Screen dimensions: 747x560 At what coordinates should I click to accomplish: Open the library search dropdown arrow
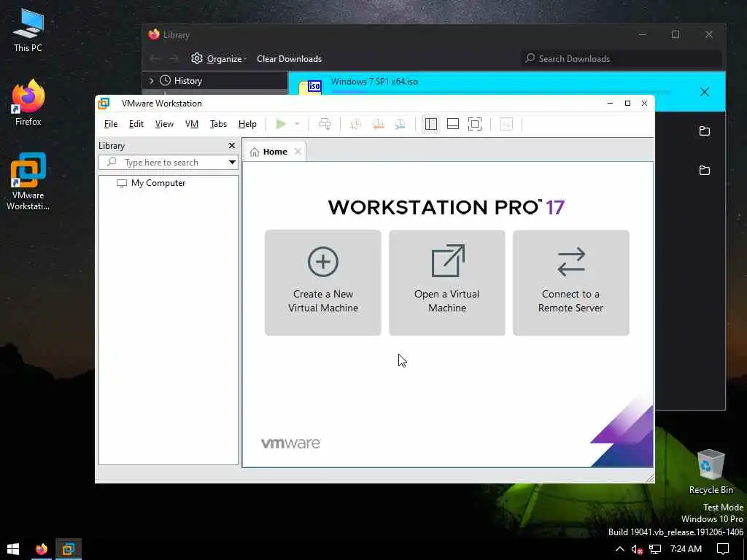coord(232,163)
